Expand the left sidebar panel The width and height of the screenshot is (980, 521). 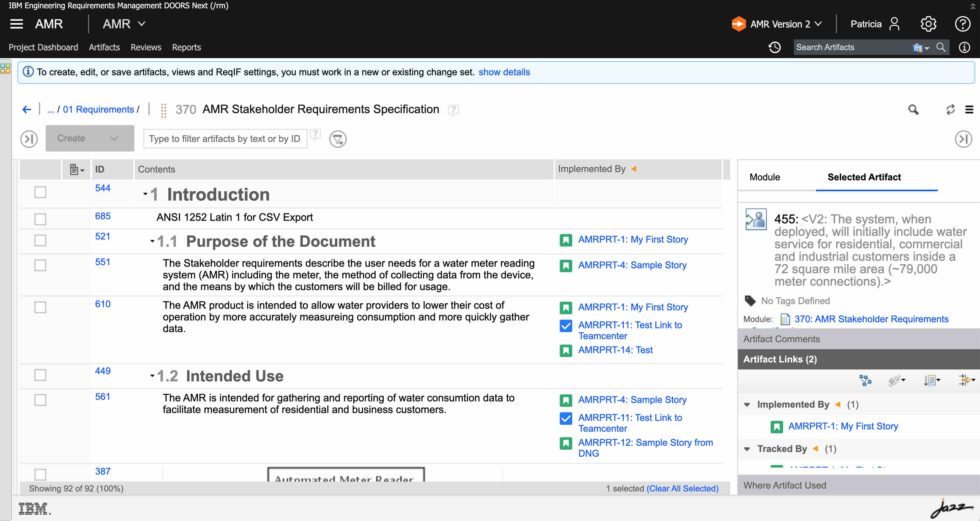[x=29, y=139]
